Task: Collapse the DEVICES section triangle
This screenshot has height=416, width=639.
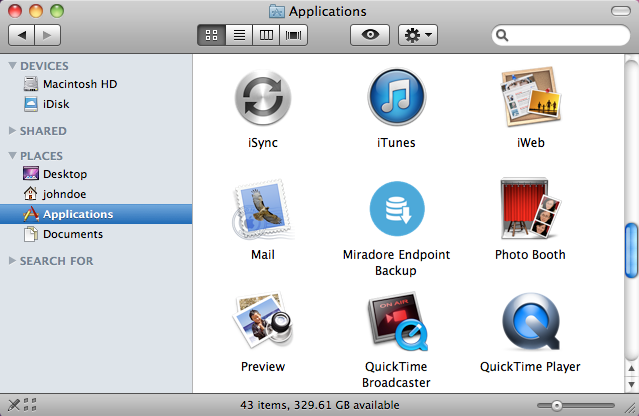Action: [12, 66]
